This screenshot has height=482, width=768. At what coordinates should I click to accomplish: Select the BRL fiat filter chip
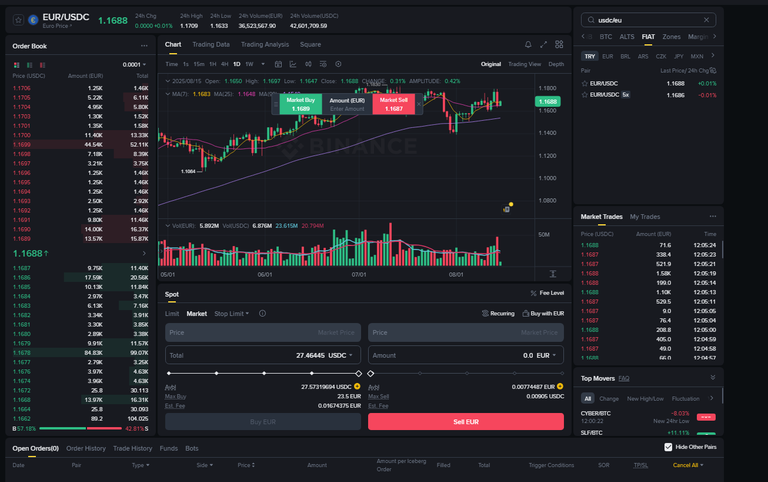click(x=625, y=56)
